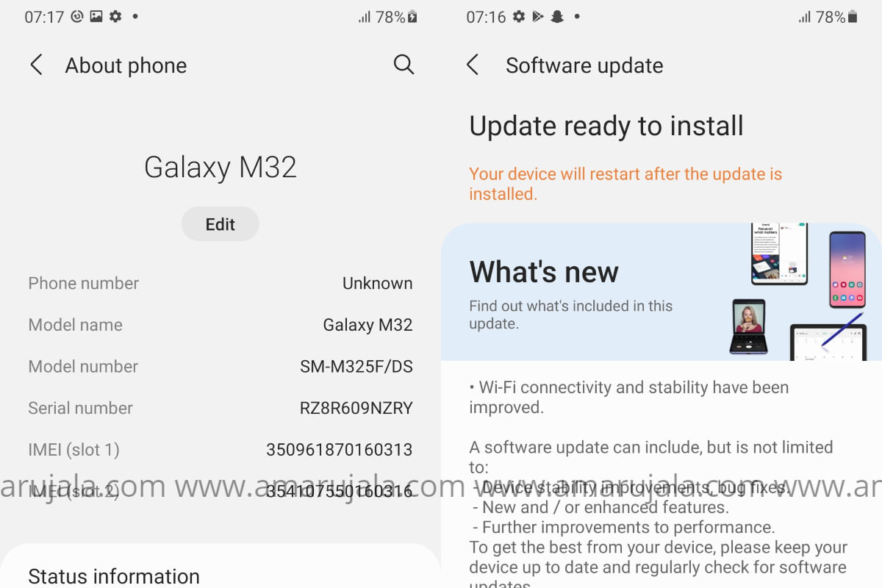Tap the gallery image icon in status bar
The width and height of the screenshot is (882, 588).
pyautogui.click(x=96, y=17)
